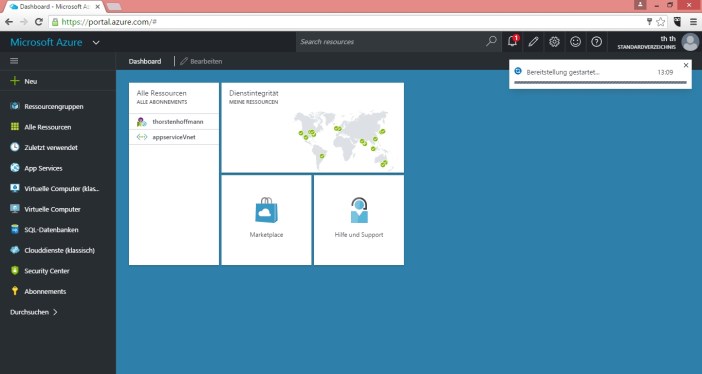The height and width of the screenshot is (374, 702).
Task: Click the Alle Ressourcen grid icon
Action: click(x=15, y=127)
